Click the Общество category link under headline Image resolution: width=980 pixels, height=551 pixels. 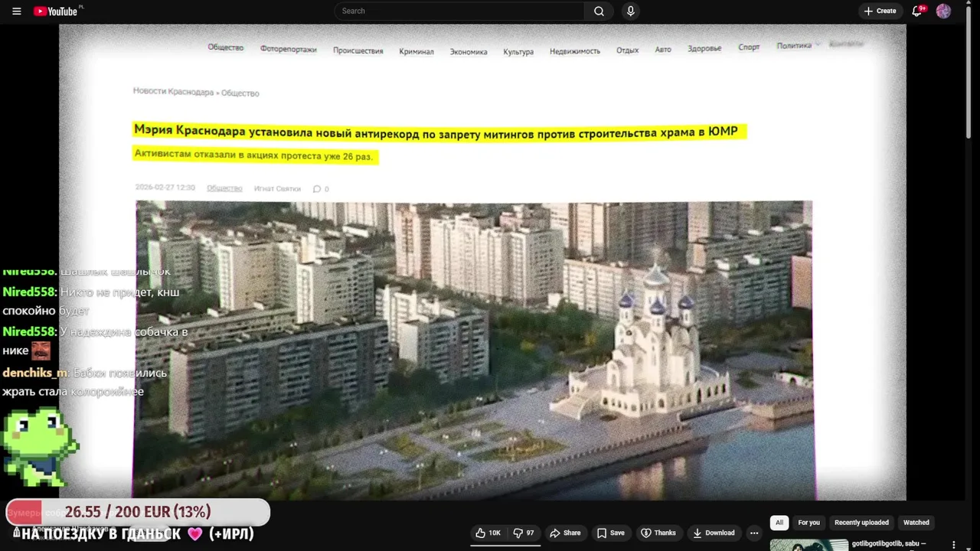[x=224, y=188]
